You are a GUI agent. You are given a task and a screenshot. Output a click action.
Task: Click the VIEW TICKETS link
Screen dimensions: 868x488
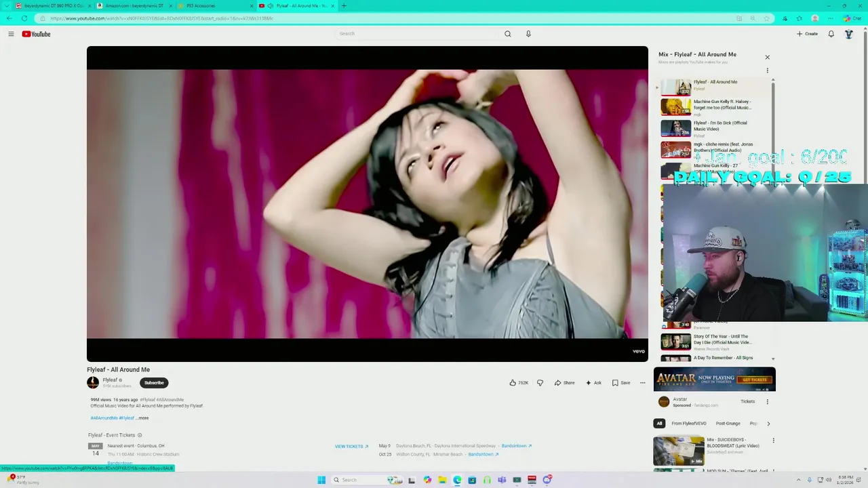[351, 446]
